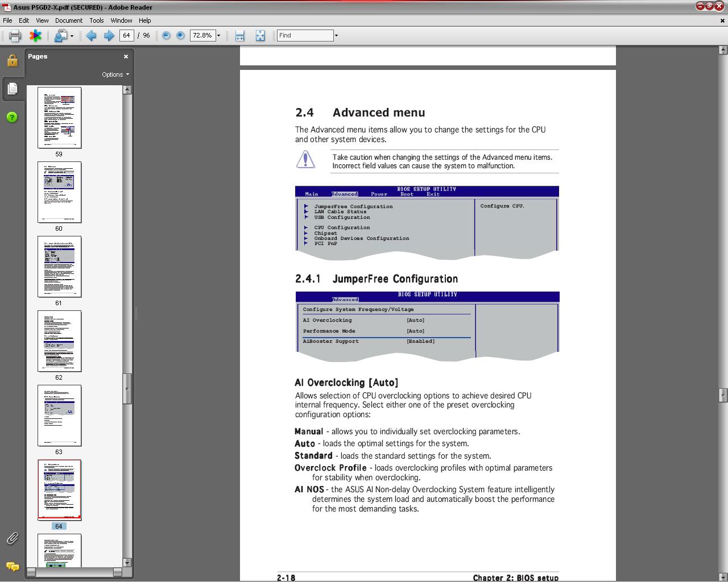Click the Zoom Out minus button
The width and height of the screenshot is (728, 582).
pos(166,35)
